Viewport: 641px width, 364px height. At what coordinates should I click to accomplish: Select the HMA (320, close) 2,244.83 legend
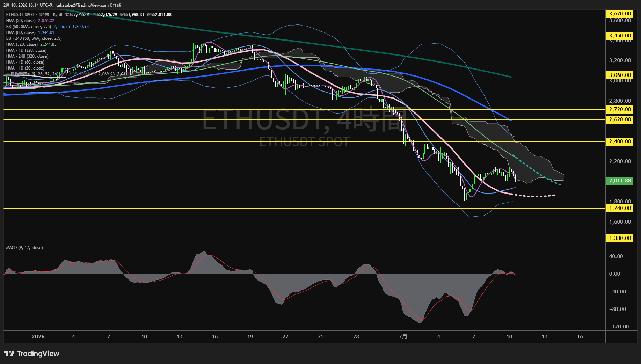tap(31, 44)
